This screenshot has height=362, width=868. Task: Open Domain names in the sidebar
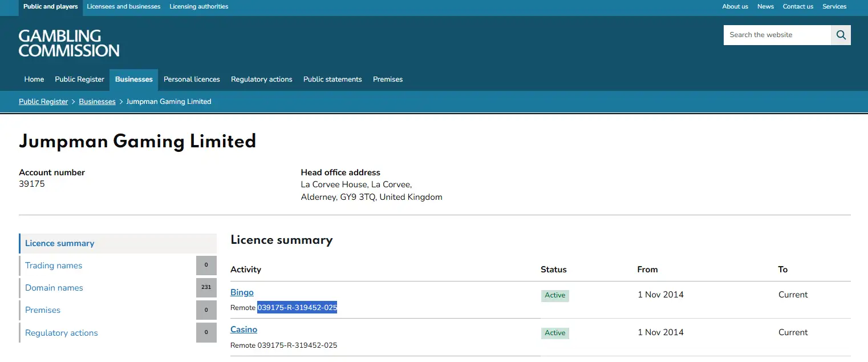54,288
